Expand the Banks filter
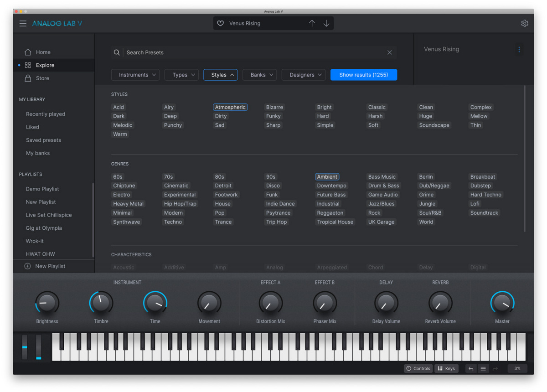The height and width of the screenshot is (392, 547). pos(259,74)
